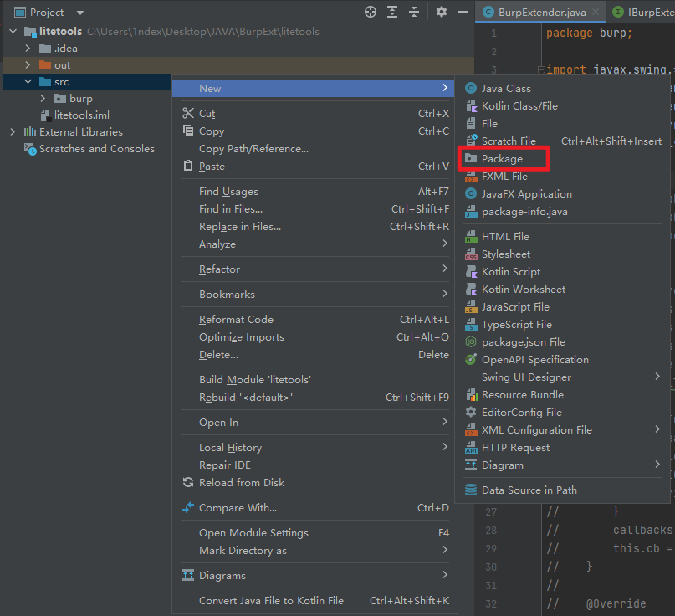This screenshot has width=675, height=616.
Task: Create a new FXML File
Action: point(563,177)
